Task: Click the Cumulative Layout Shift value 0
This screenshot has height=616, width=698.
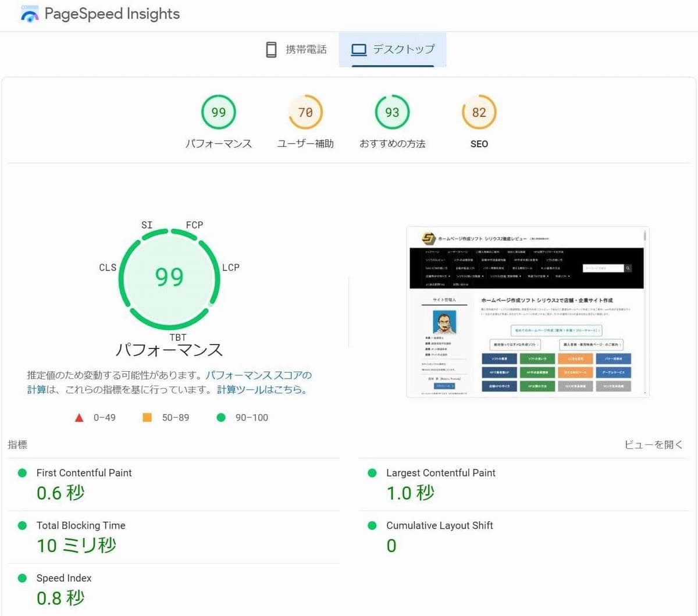Action: pos(391,546)
